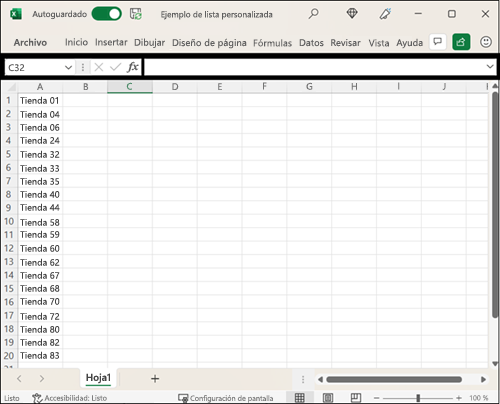Click the diamond premium icon
The image size is (500, 404).
click(352, 14)
